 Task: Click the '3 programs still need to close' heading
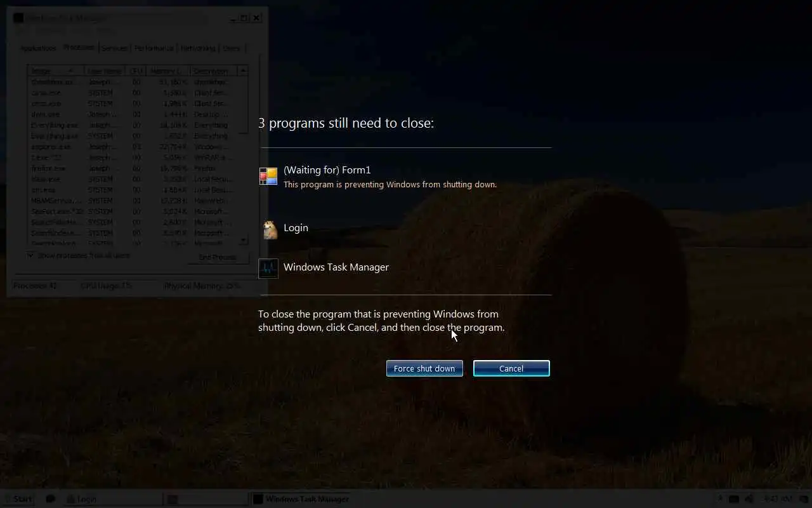[x=346, y=123]
